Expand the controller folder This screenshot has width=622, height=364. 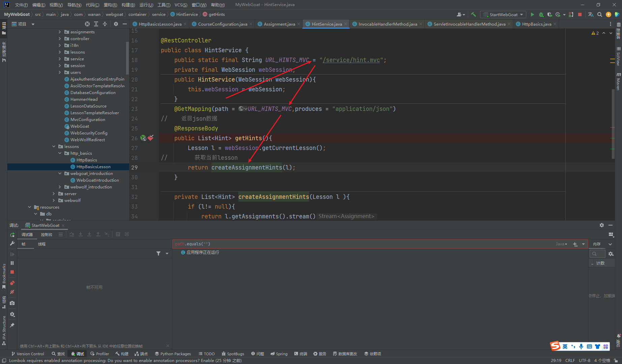pyautogui.click(x=60, y=38)
